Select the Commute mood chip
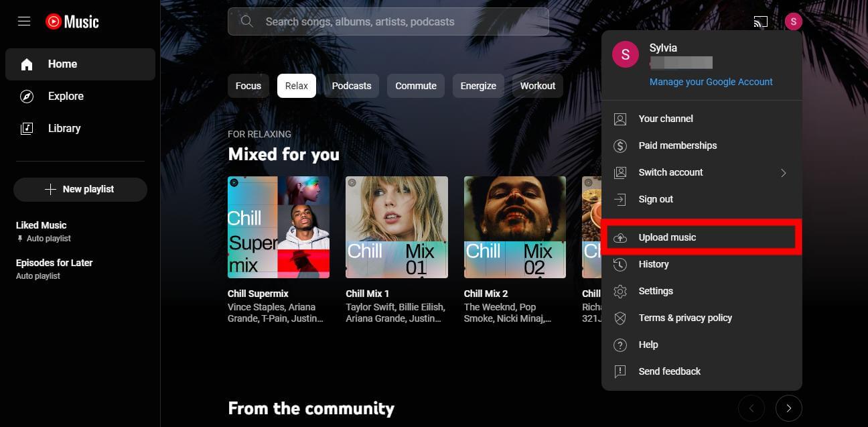The image size is (868, 427). 416,86
